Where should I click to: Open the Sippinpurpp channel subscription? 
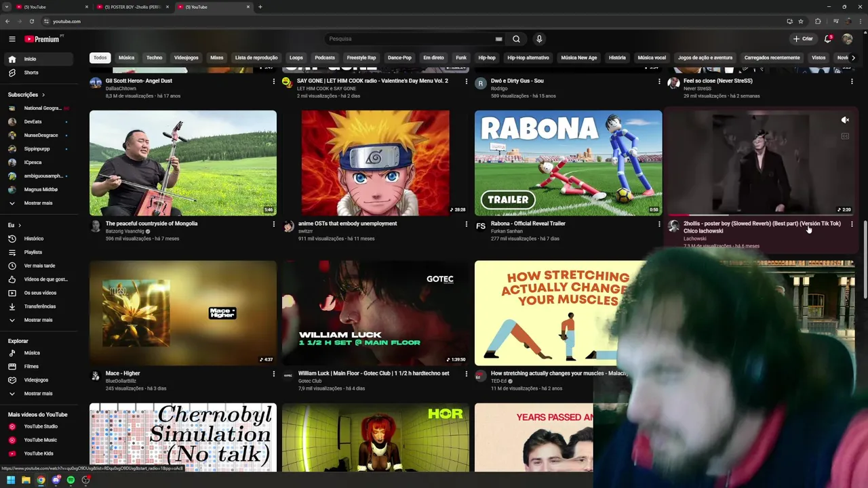pos(39,149)
